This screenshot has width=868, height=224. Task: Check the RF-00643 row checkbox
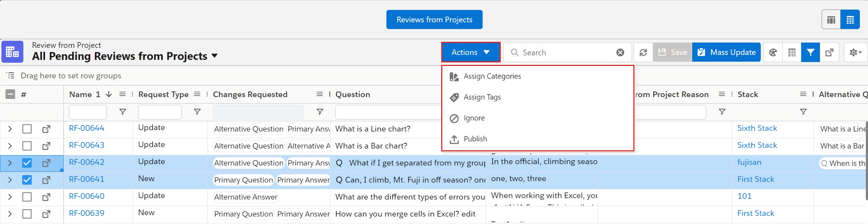coord(27,146)
